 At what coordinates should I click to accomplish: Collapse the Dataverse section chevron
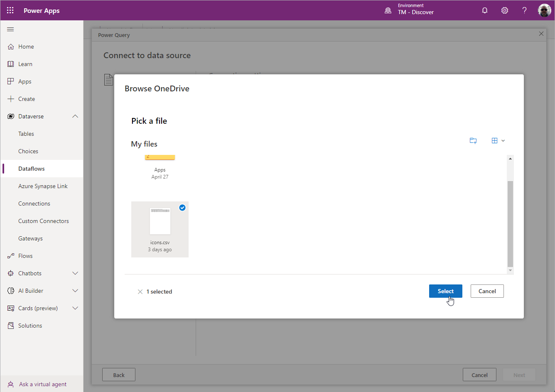coord(75,116)
